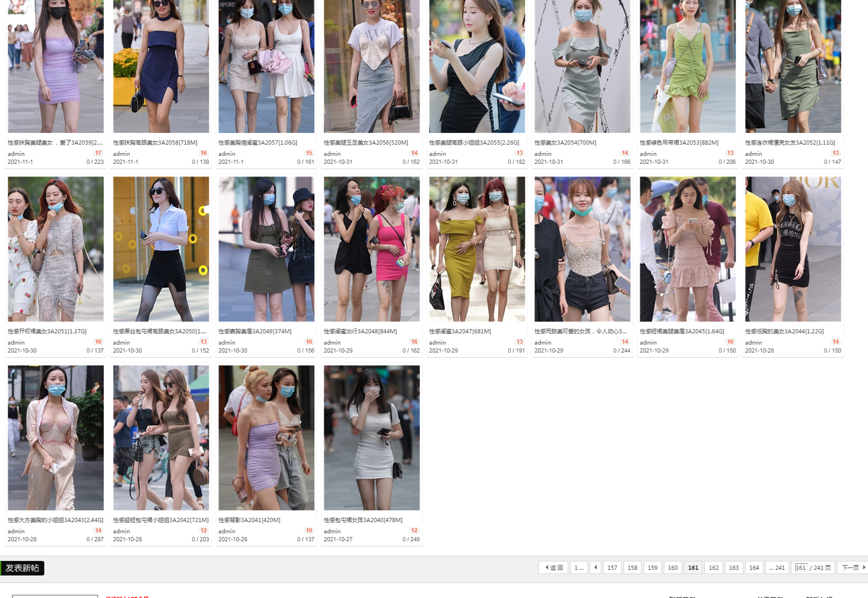Screen dimensions: 868x598
Task: Click title link 3A2052[1.11G]
Action: [x=790, y=142]
